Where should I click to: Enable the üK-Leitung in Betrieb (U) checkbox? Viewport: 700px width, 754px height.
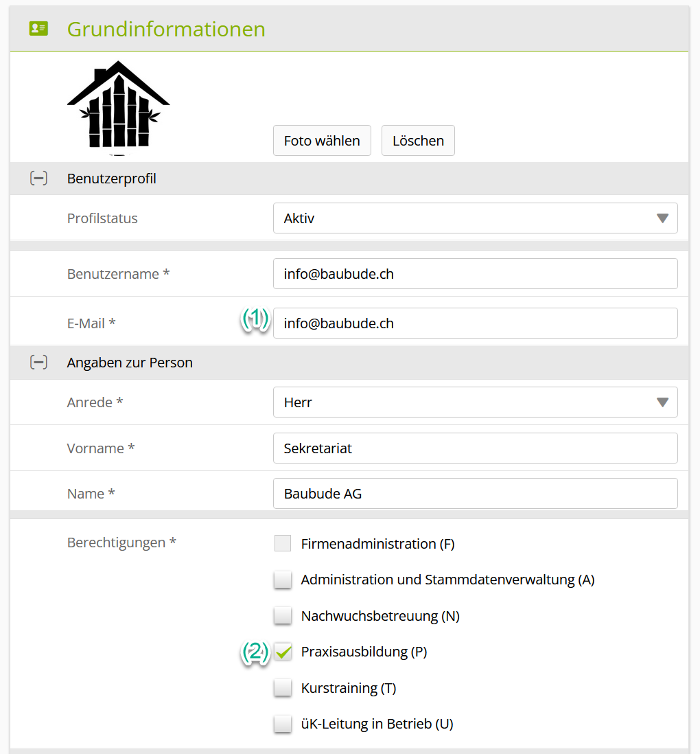(x=283, y=724)
